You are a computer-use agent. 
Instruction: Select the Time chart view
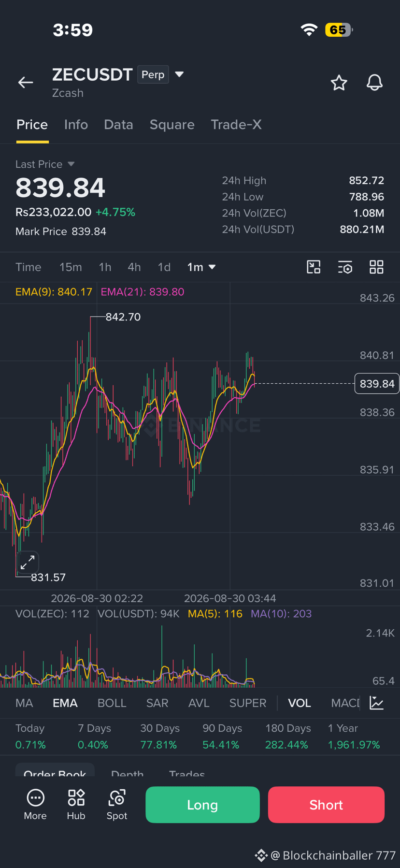(29, 267)
